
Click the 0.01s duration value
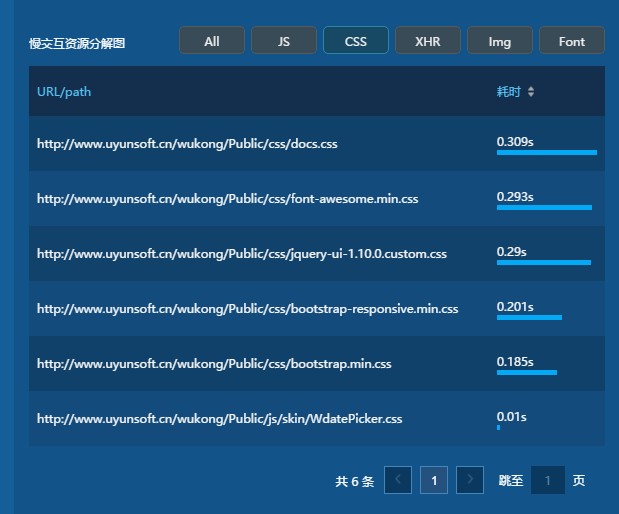coord(512,416)
